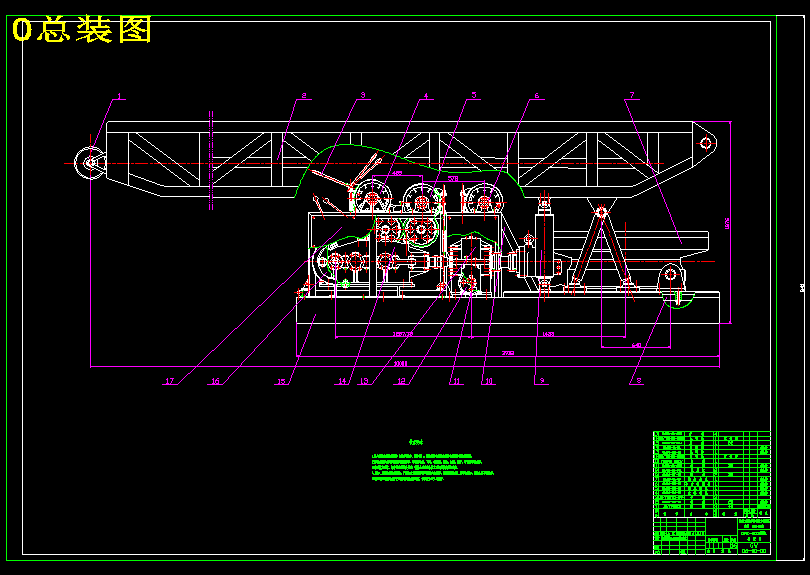This screenshot has height=575, width=810.
Task: Select part balloon number "15"
Action: point(281,382)
